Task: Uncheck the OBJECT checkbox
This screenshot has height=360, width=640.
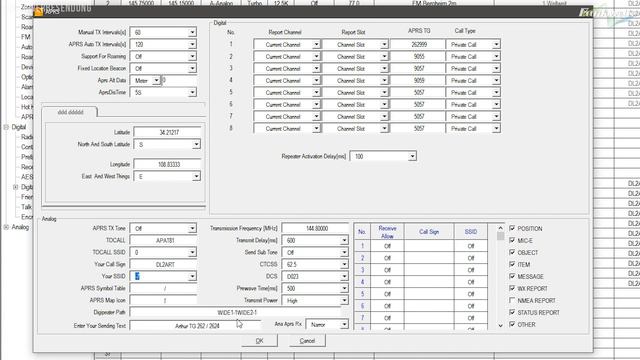Action: point(512,252)
